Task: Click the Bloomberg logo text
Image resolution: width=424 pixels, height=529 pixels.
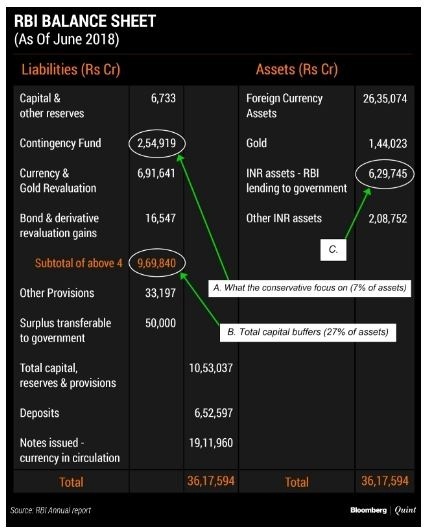Action: click(x=368, y=510)
